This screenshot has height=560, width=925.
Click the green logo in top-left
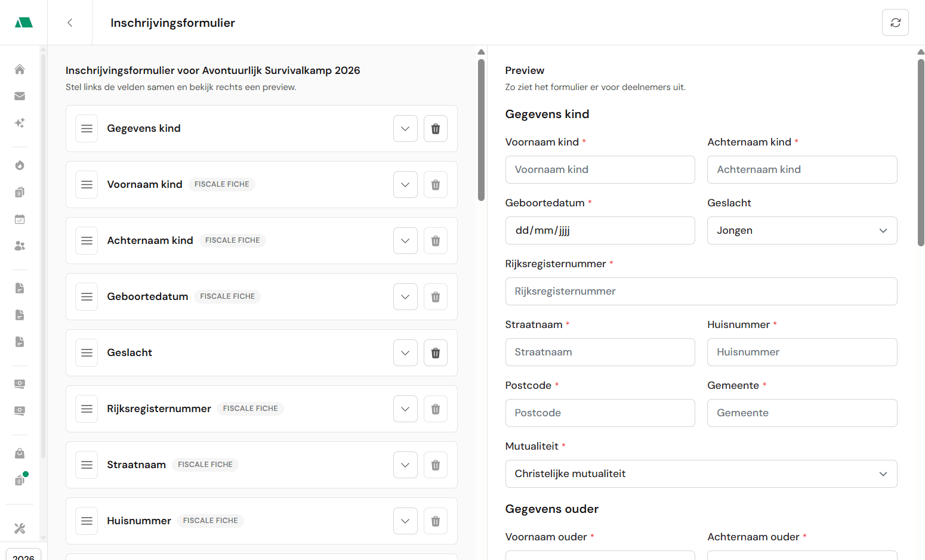coord(24,23)
